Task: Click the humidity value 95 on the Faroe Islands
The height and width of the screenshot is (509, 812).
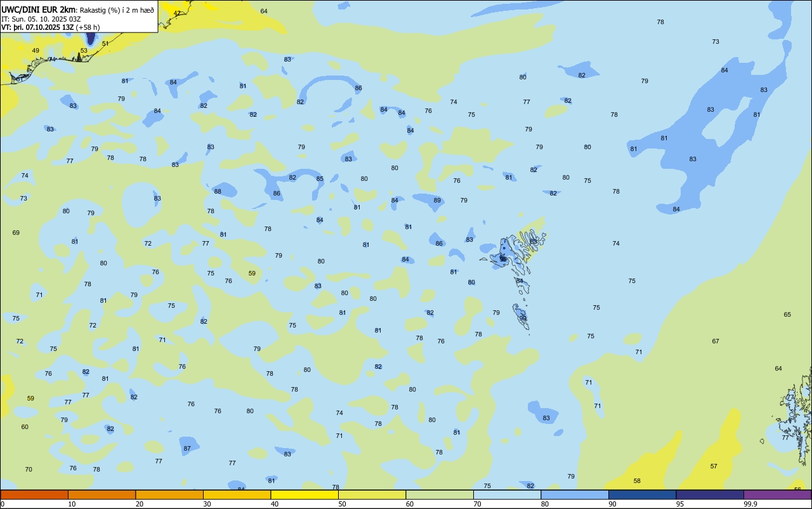Action: pyautogui.click(x=504, y=259)
